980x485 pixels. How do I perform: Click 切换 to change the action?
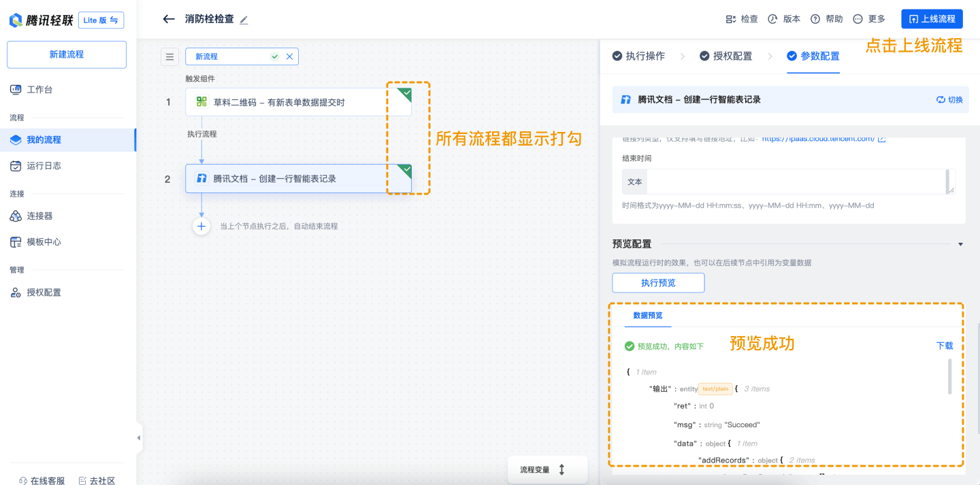[x=950, y=99]
